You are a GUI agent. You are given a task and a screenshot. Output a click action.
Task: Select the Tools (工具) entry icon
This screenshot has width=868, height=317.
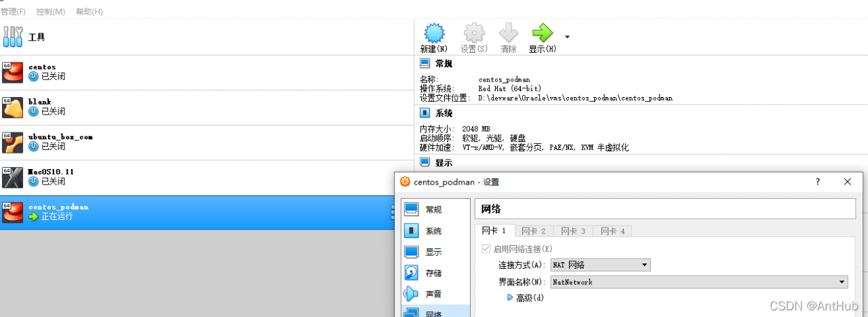tap(13, 37)
